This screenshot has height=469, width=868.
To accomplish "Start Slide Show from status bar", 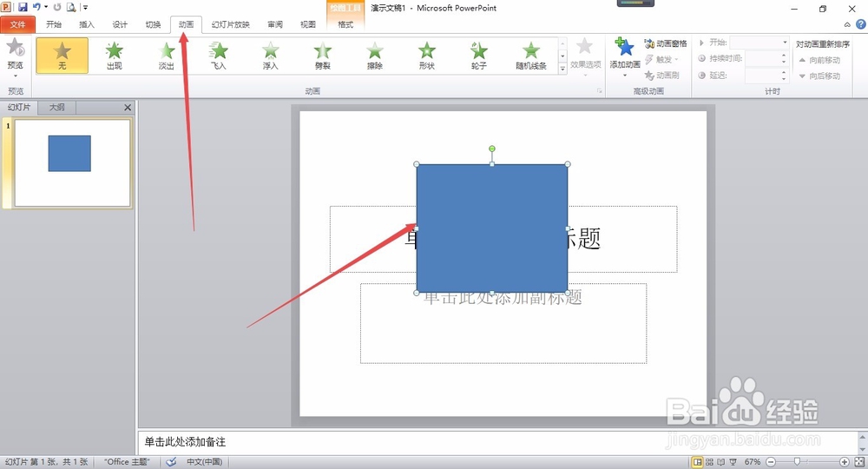I will coord(733,462).
